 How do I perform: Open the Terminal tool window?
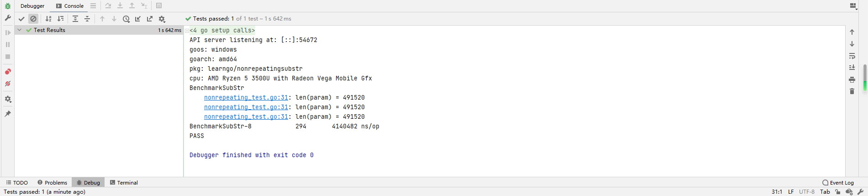point(124,182)
